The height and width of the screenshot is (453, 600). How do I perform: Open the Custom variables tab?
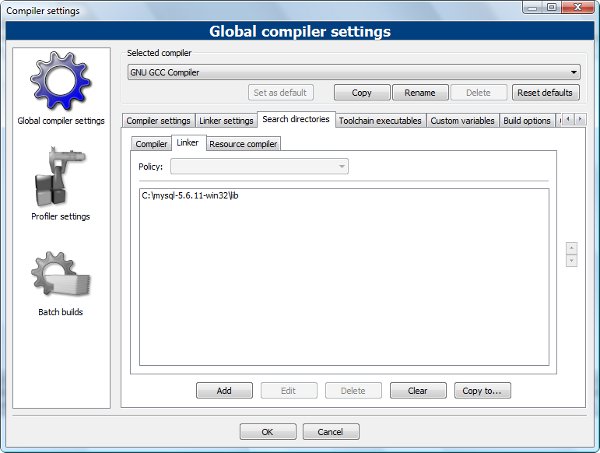[462, 121]
